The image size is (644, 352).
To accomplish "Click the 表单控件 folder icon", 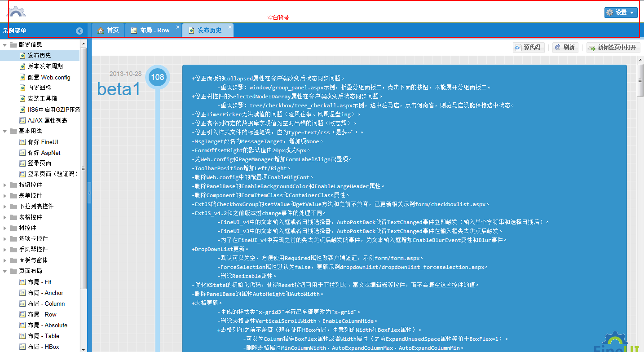I will 13,195.
